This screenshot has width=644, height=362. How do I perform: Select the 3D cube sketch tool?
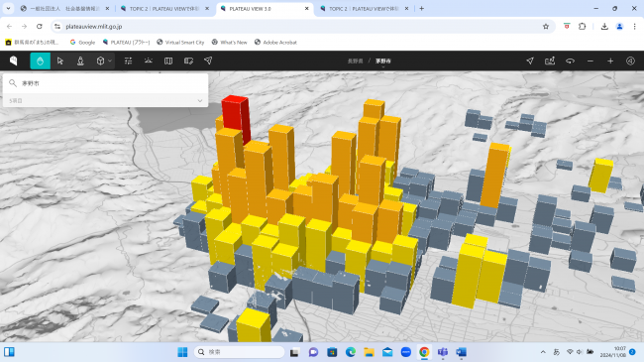pos(100,60)
